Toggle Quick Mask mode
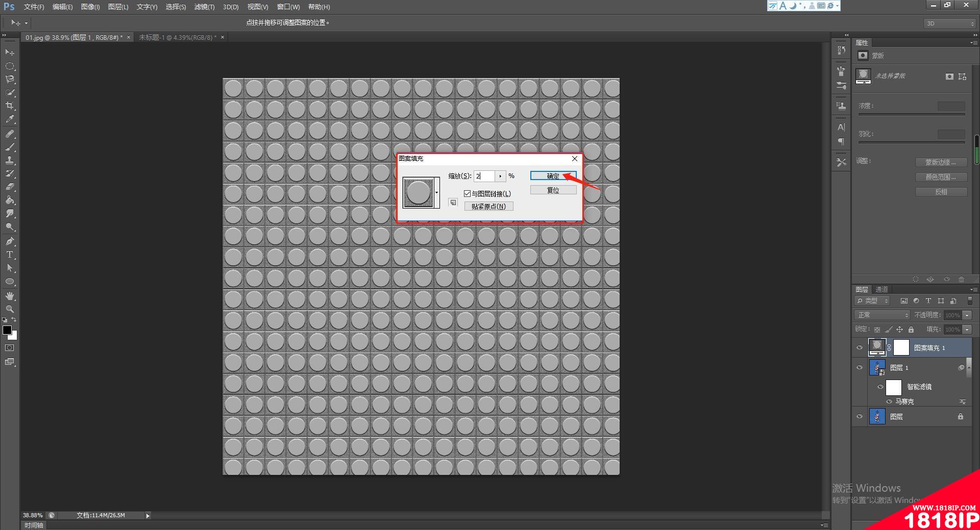 coord(10,348)
